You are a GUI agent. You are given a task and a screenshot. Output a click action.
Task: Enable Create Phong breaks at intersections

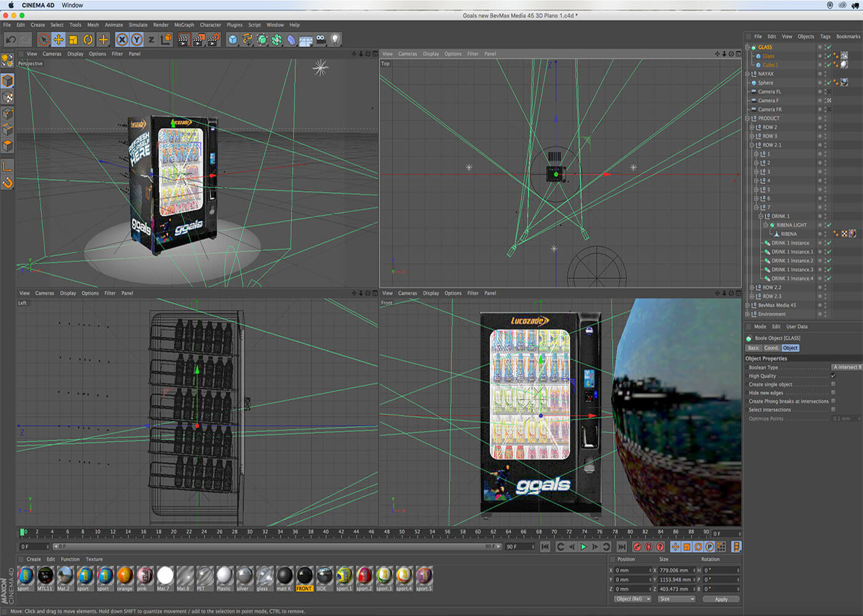point(833,401)
